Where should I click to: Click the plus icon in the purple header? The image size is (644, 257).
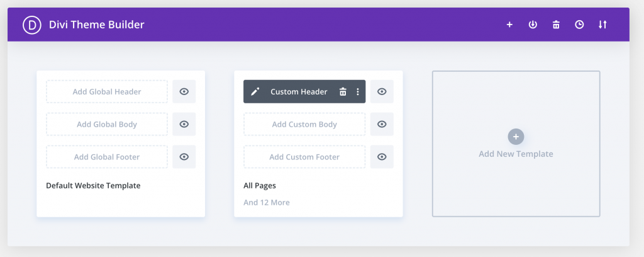(x=509, y=25)
